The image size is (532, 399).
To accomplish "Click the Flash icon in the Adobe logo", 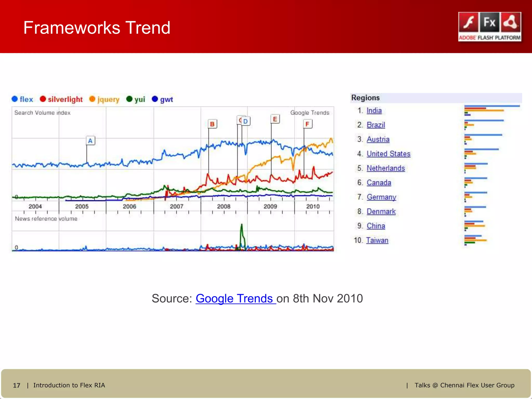I will coord(468,23).
